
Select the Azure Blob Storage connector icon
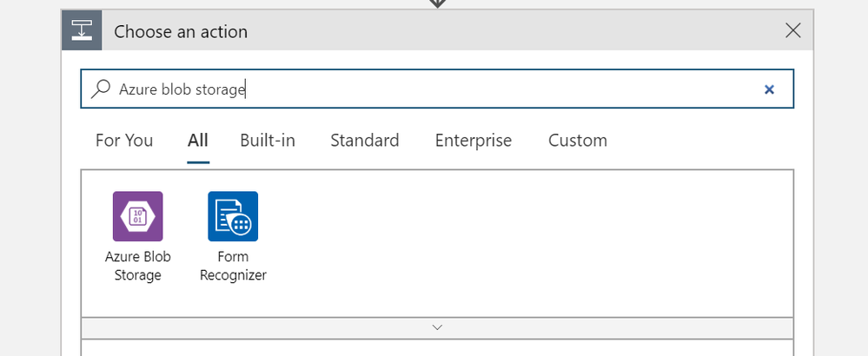138,216
